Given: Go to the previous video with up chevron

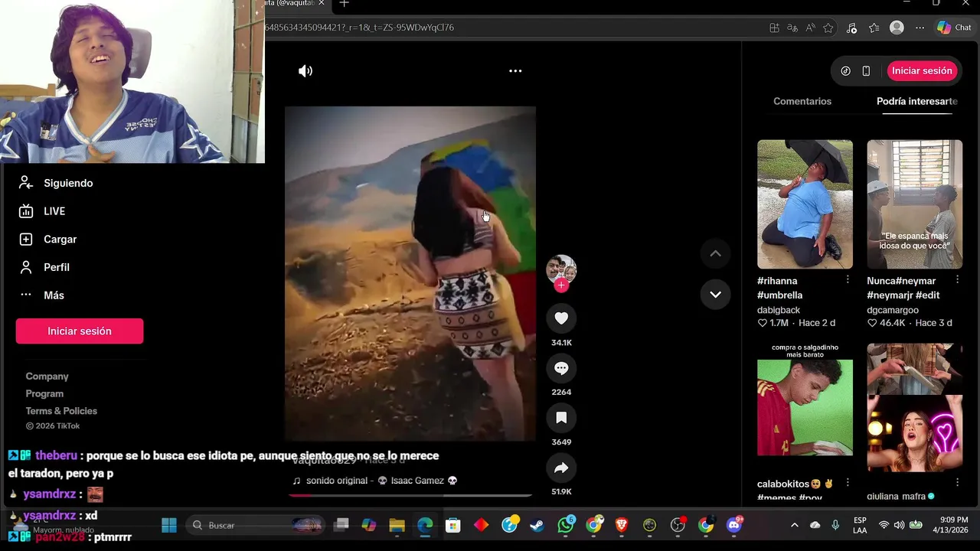Looking at the screenshot, I should pyautogui.click(x=715, y=254).
